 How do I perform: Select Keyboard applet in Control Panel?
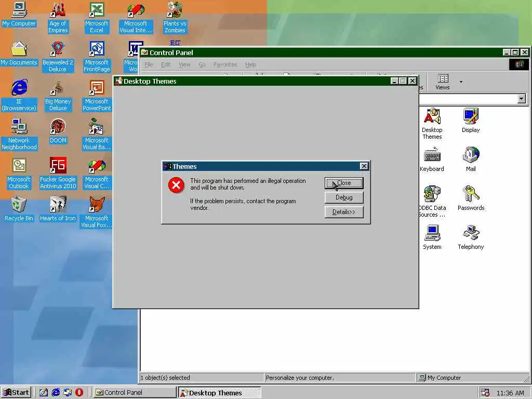432,159
